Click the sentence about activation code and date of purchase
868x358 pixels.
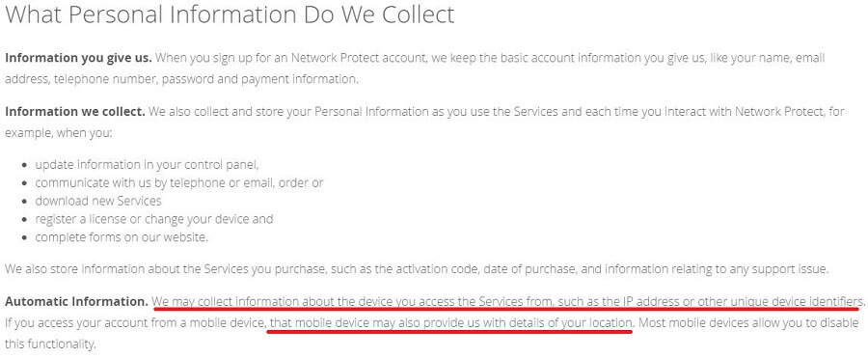point(417,270)
